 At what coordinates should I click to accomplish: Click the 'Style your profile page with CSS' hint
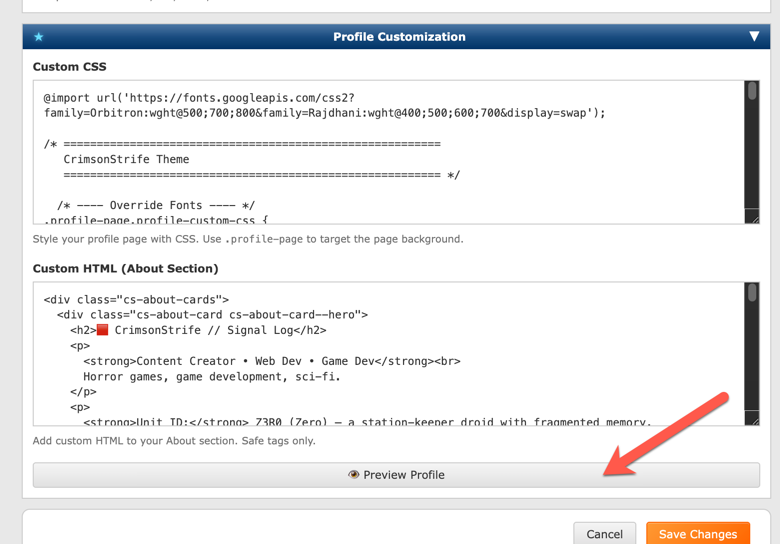(248, 239)
